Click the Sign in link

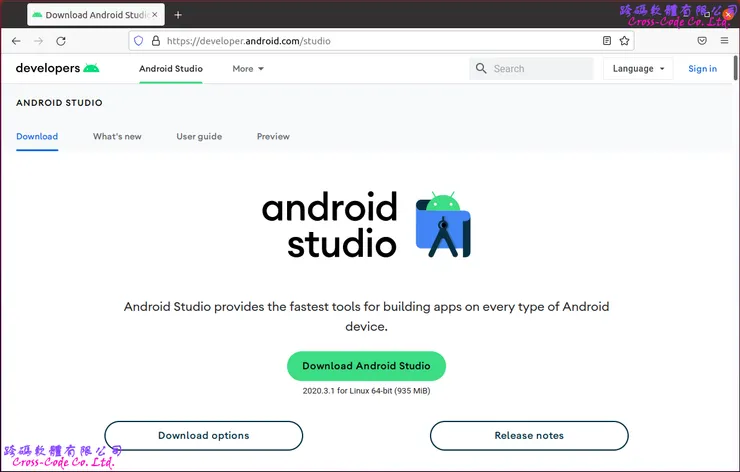coord(702,68)
